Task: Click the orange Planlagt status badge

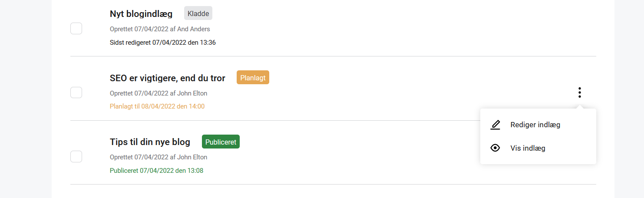Action: (253, 78)
